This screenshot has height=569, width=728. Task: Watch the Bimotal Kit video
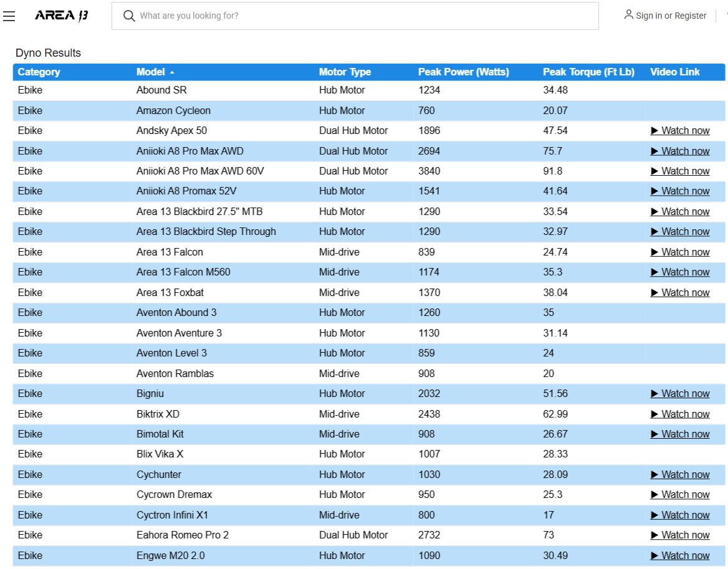[680, 434]
